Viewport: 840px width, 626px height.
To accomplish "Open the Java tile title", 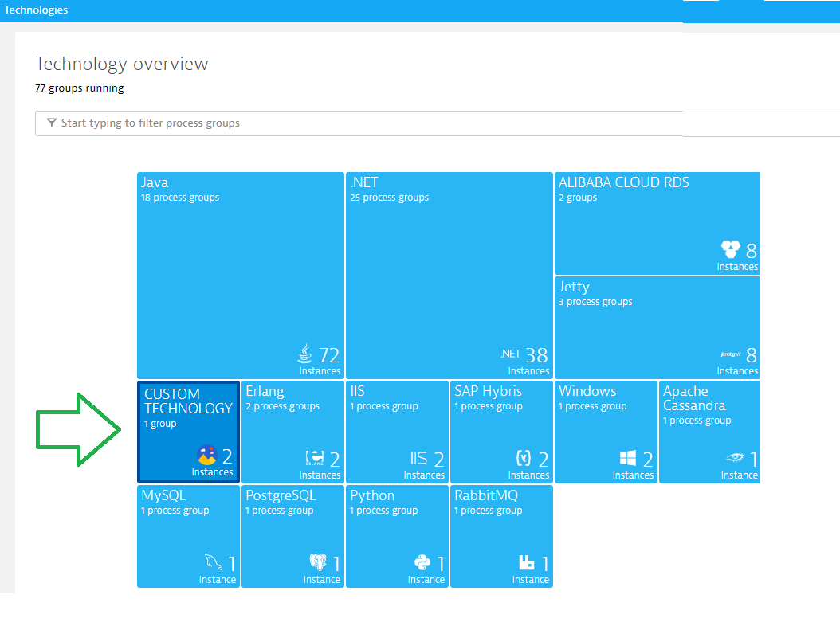I will (x=155, y=182).
